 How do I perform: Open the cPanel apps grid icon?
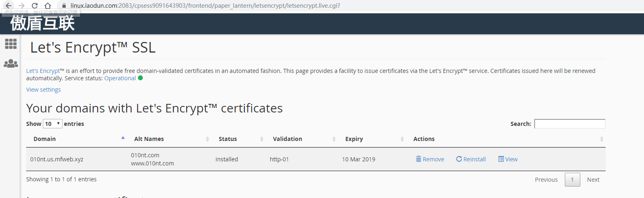coord(11,44)
